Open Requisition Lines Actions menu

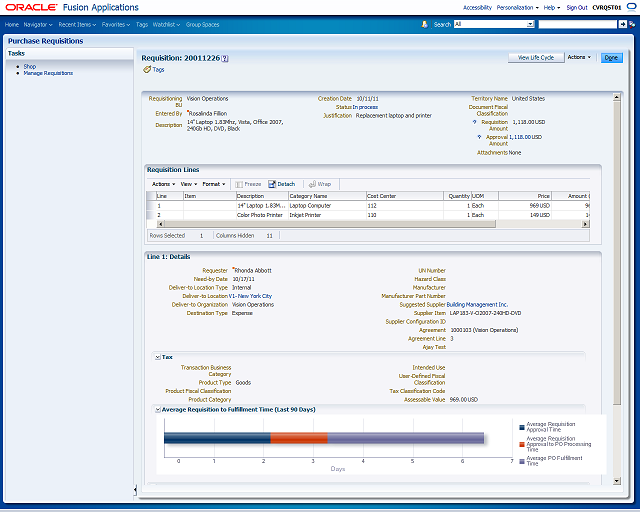click(x=163, y=185)
